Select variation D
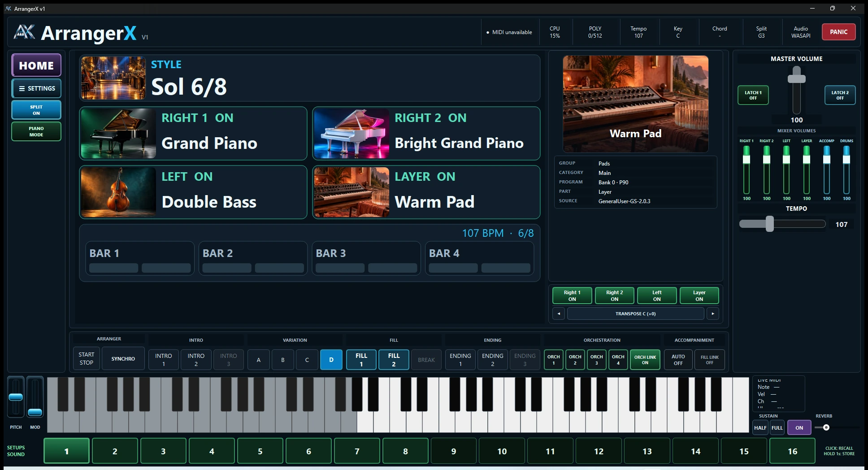This screenshot has height=470, width=868. pos(331,360)
